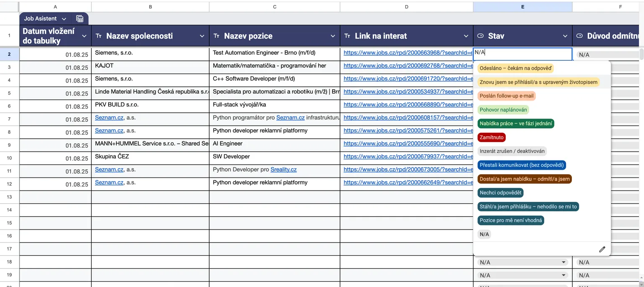Screen dimensions: 644x287
Task: Open jobs.cz link for AI Engineer row
Action: (x=408, y=144)
